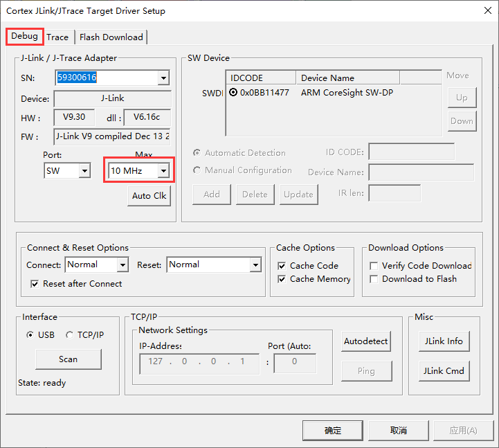
Task: Confirm with the 确定 button
Action: tap(333, 431)
